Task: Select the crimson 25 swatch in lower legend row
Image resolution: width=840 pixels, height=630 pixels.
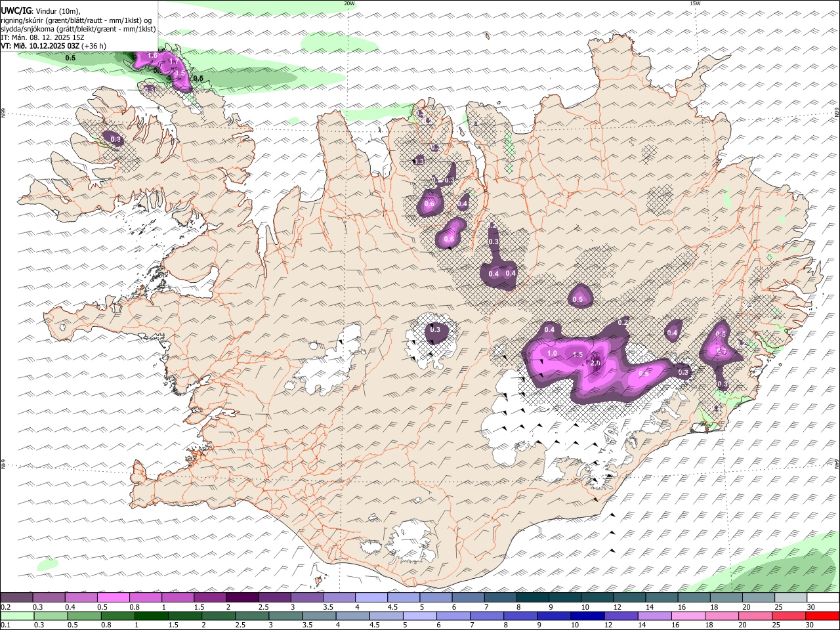Action: [x=789, y=616]
